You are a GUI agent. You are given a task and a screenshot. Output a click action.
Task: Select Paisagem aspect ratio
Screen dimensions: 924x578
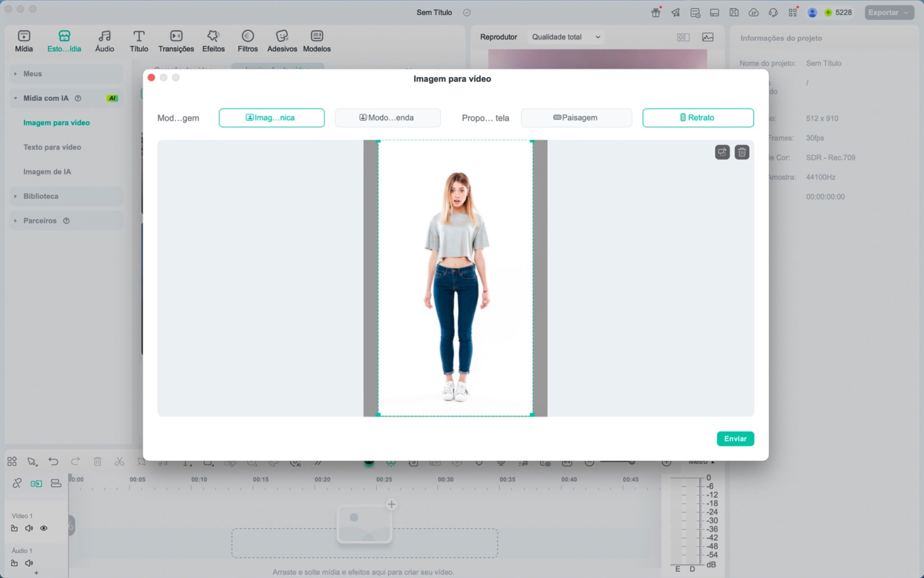click(x=576, y=118)
